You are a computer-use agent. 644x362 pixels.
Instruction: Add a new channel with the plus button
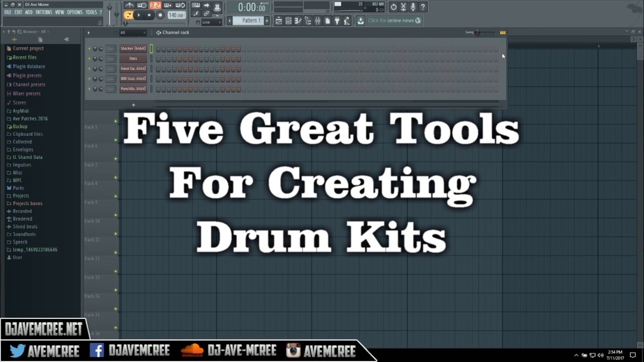[133, 105]
